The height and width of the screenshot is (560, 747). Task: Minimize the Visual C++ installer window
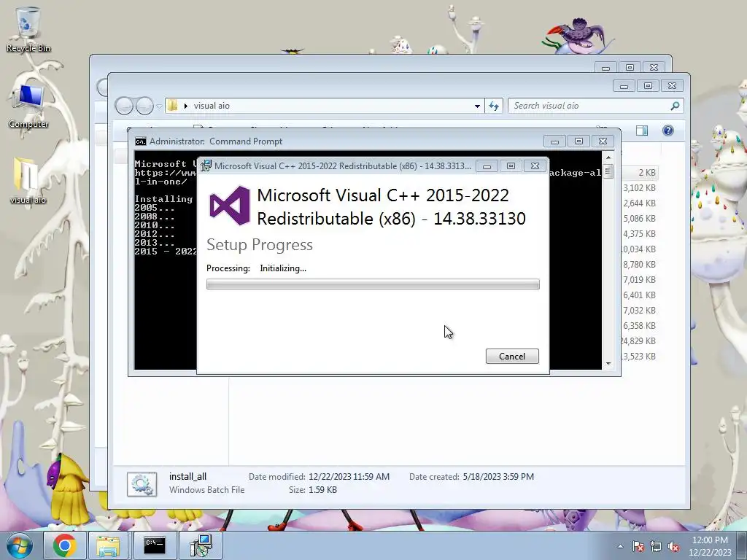(487, 166)
